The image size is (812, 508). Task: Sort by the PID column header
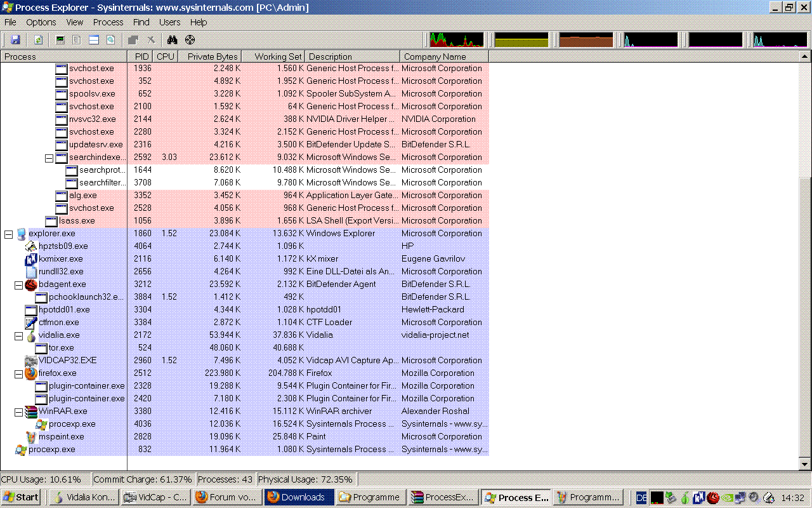(141, 57)
